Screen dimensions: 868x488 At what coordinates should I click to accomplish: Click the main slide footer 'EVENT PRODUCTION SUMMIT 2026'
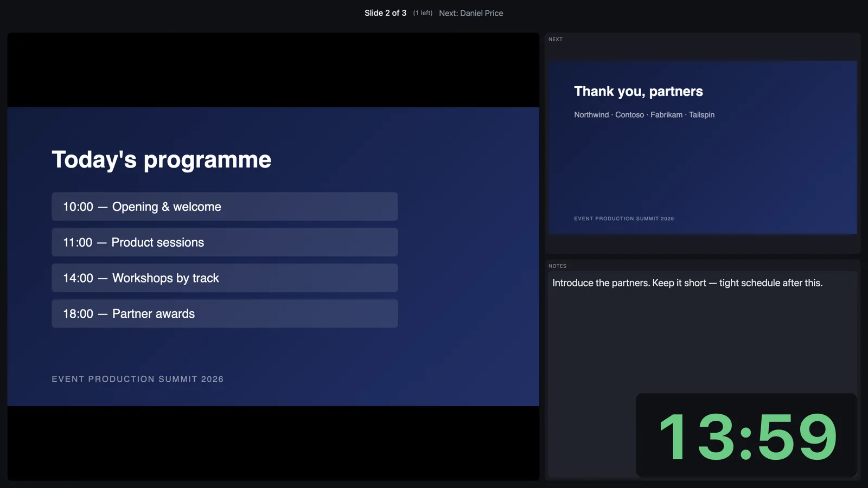click(138, 379)
